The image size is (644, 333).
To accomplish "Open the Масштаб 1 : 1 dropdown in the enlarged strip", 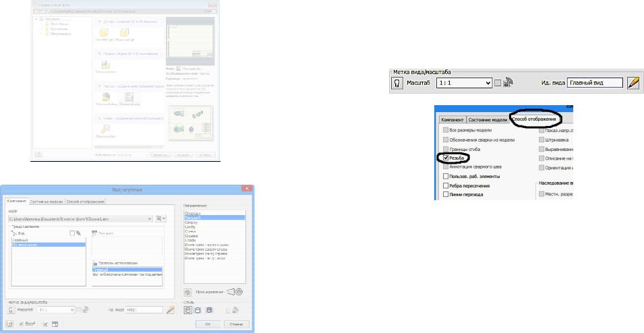I will point(464,83).
